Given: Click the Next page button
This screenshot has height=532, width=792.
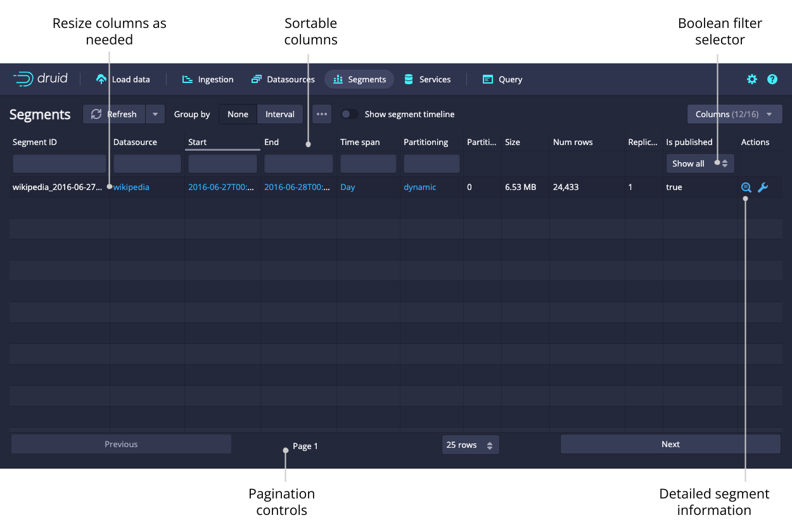Looking at the screenshot, I should [x=670, y=444].
